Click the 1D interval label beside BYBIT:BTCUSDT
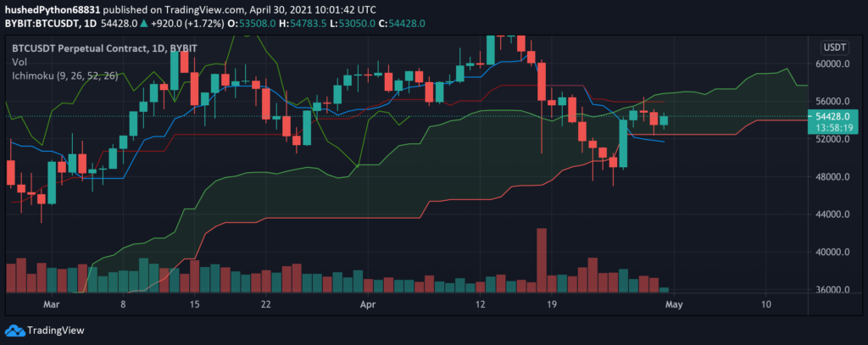The height and width of the screenshot is (345, 868). [x=92, y=24]
